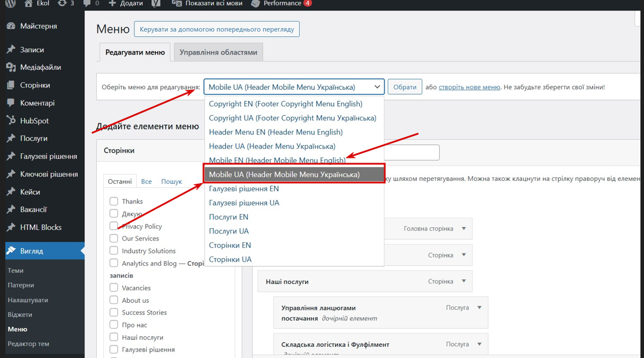Open the WordPress logo menu
644x358 pixels.
(11, 4)
